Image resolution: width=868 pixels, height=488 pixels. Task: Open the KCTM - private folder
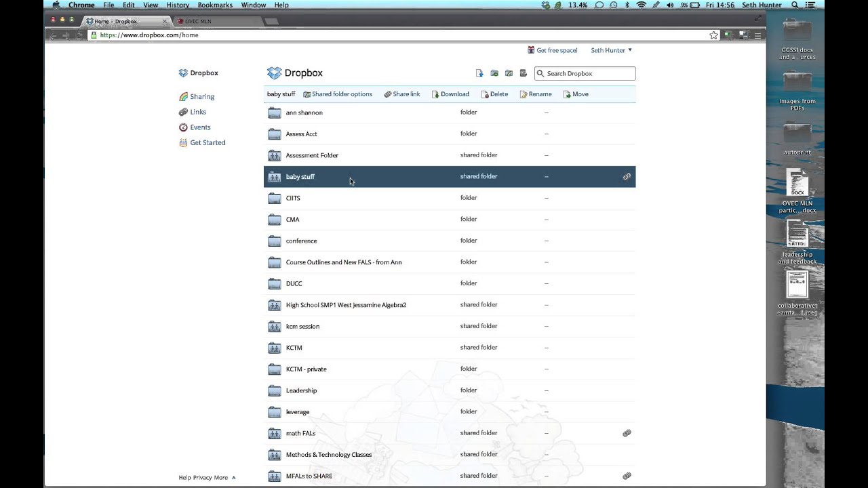[306, 369]
